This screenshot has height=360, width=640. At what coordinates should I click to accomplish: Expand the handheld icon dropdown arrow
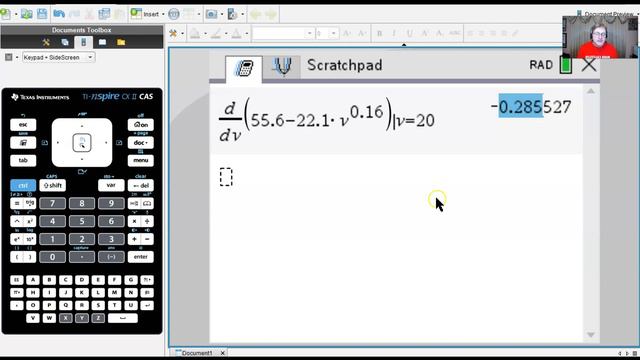click(242, 14)
